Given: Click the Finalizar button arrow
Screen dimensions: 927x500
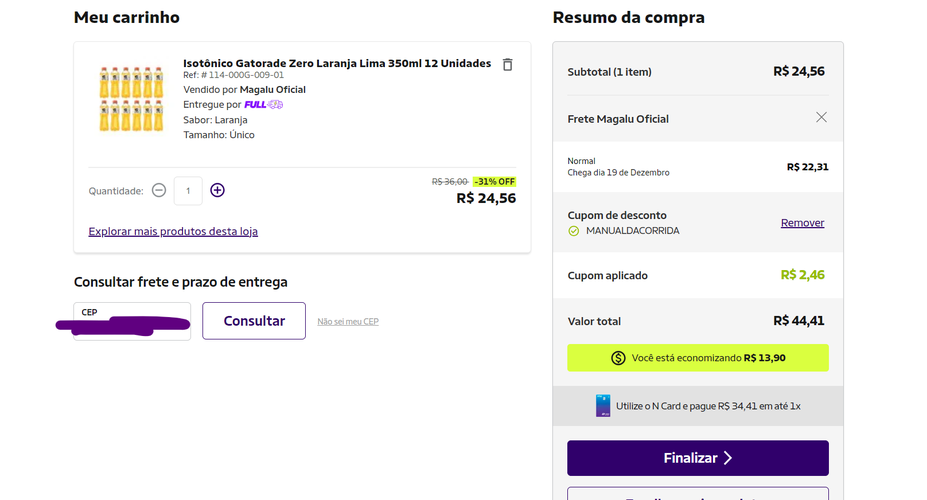Looking at the screenshot, I should [x=728, y=458].
